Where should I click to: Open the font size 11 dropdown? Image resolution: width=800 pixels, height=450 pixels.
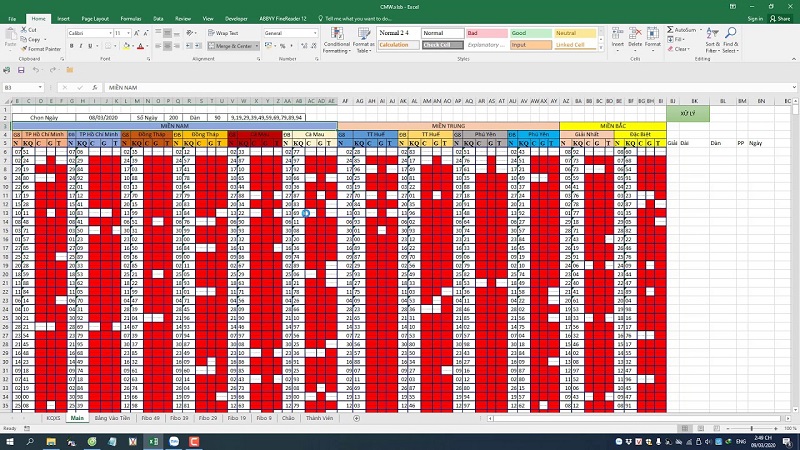(128, 33)
